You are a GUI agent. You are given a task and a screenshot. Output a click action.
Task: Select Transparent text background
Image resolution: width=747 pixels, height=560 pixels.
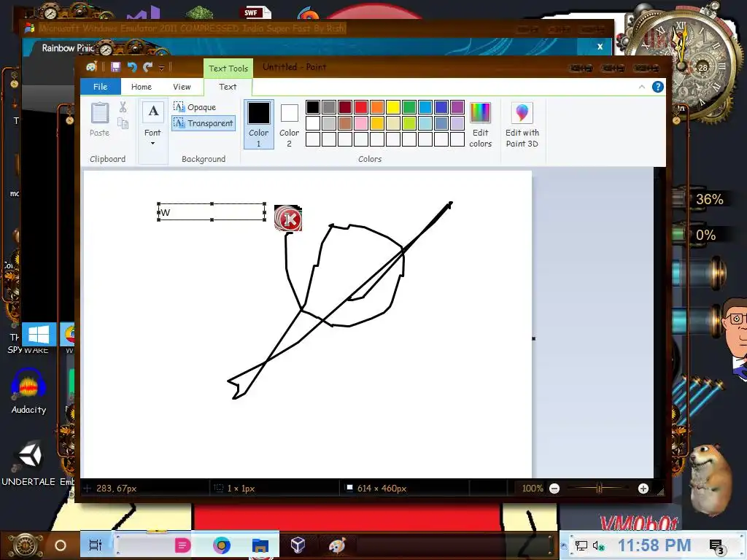203,123
